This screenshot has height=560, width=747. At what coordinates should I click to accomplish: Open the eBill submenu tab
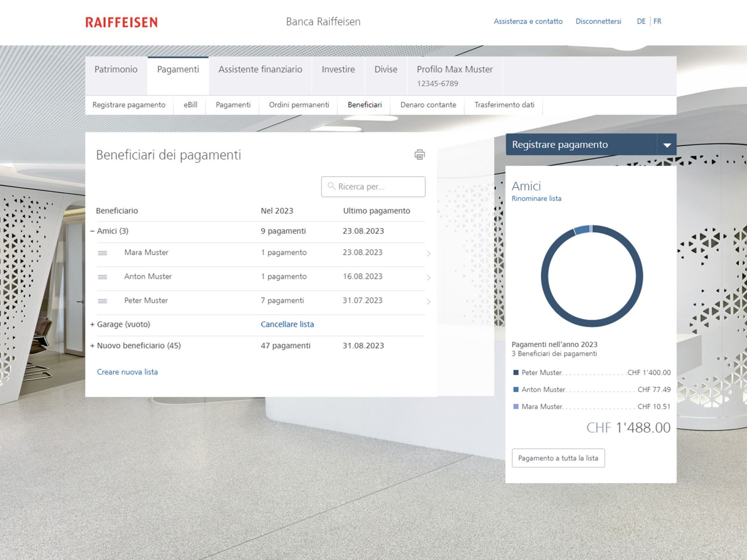(x=190, y=105)
